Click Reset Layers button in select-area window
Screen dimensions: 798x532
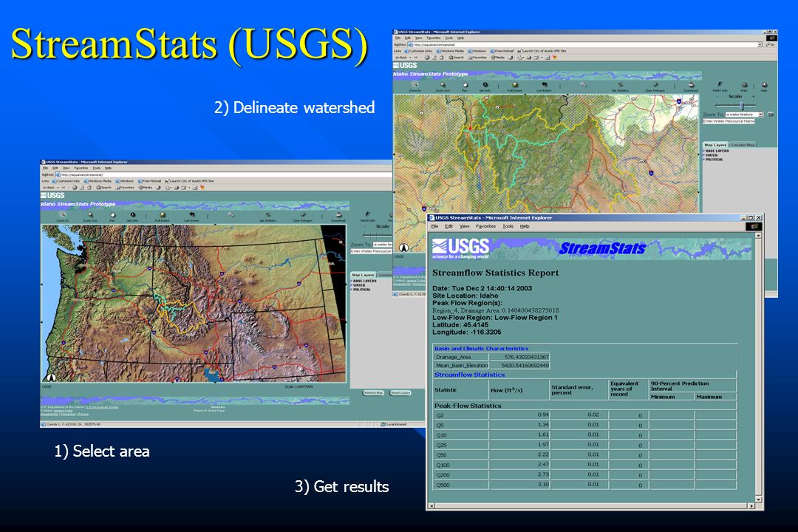(x=400, y=392)
